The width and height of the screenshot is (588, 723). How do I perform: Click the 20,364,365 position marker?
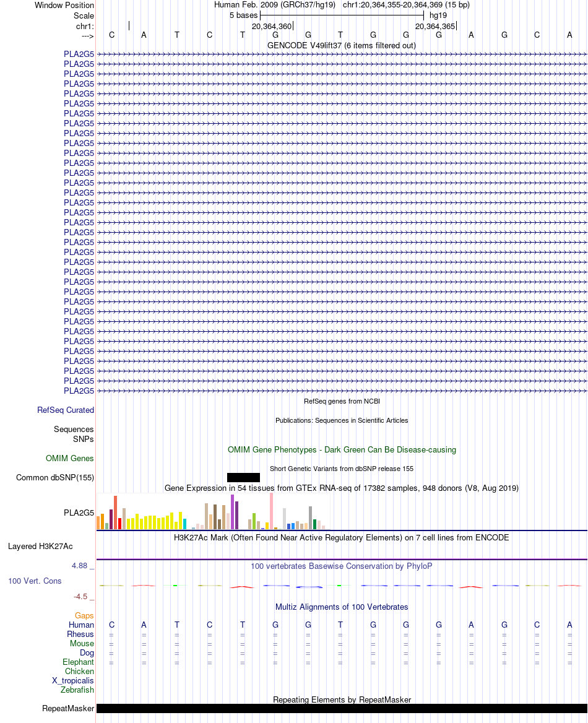[x=435, y=26]
